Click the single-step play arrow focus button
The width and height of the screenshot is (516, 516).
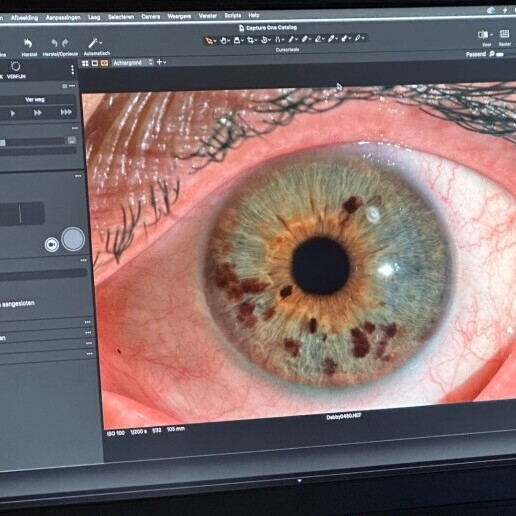(x=13, y=113)
